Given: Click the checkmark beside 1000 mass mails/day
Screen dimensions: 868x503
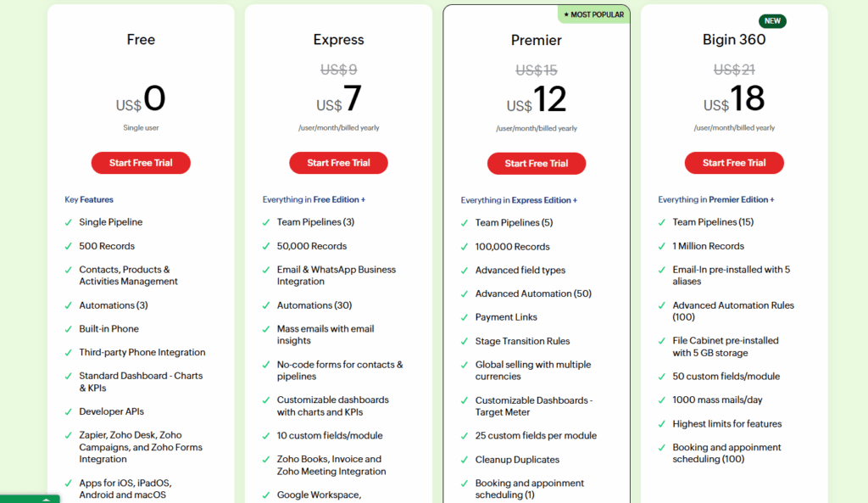Looking at the screenshot, I should [662, 400].
